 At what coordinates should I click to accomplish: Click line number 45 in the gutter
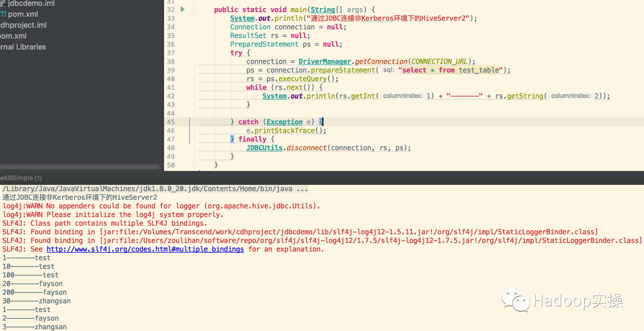tap(171, 122)
